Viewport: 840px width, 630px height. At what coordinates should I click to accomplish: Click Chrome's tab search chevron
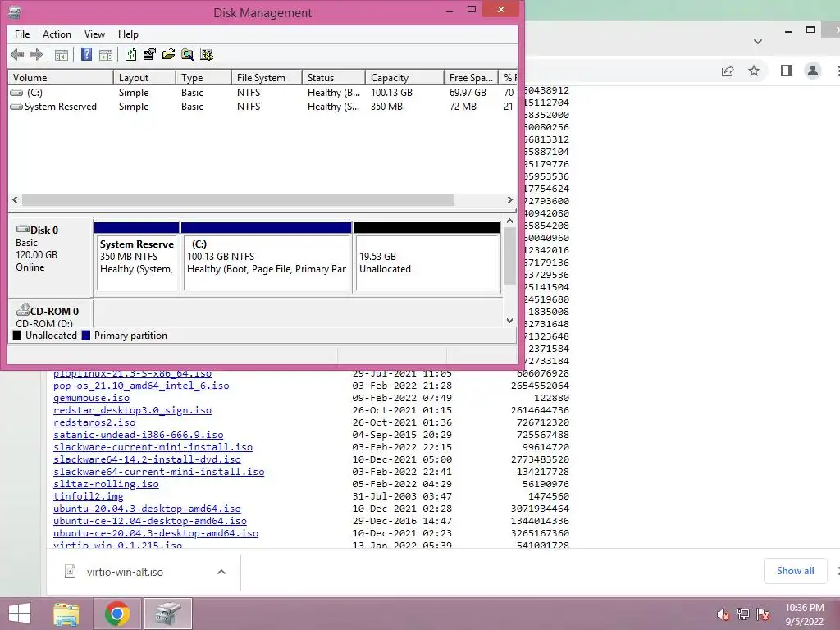point(757,42)
